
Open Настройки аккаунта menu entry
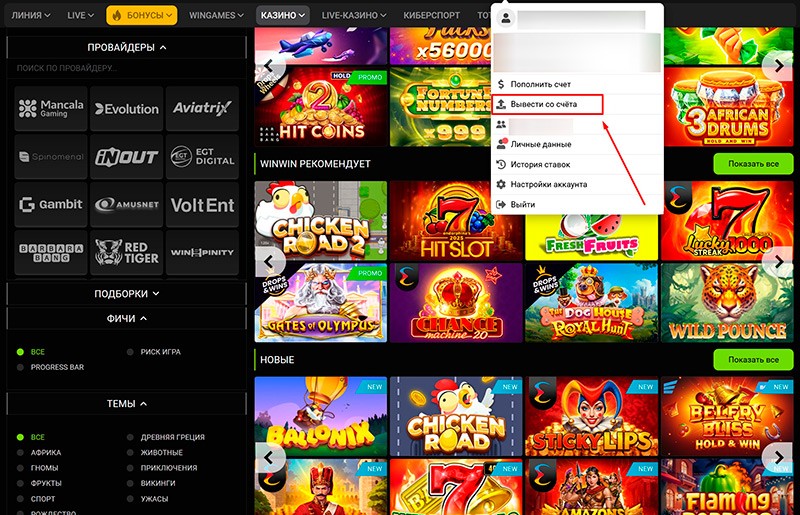point(578,184)
